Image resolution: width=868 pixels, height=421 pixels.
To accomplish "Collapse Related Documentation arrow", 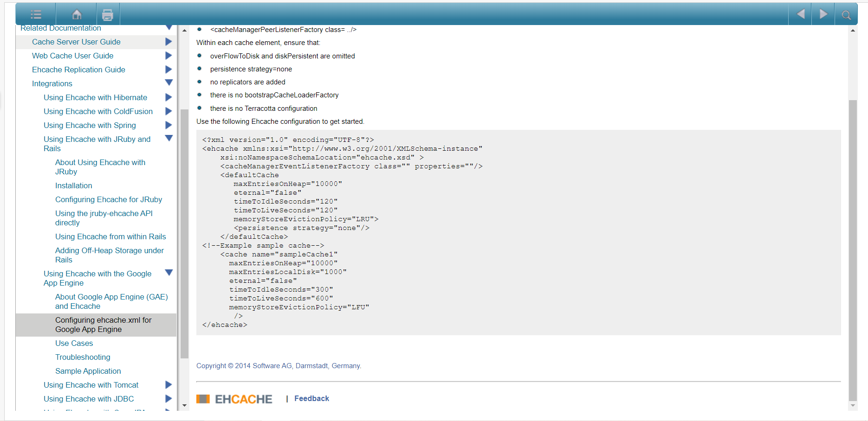I will click(168, 28).
